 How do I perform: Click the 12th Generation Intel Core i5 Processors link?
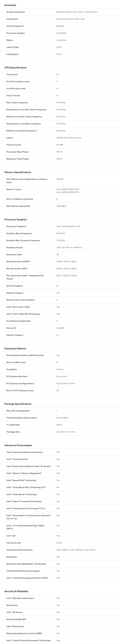(x=77, y=12)
